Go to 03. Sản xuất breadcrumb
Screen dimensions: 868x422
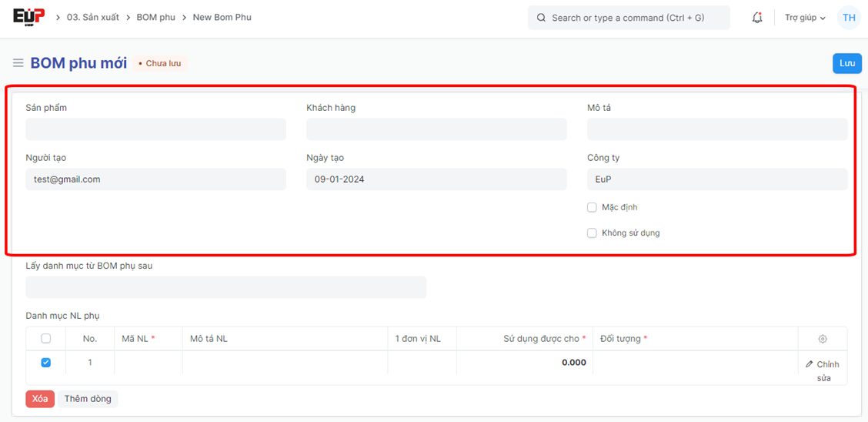(93, 17)
